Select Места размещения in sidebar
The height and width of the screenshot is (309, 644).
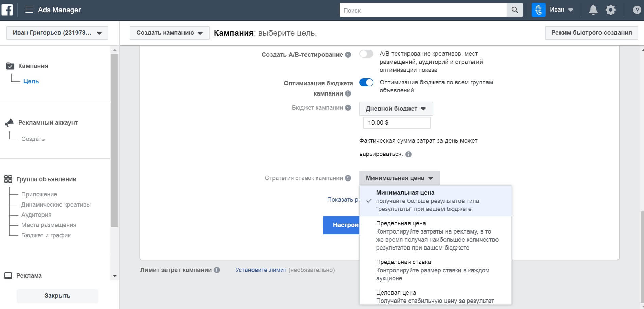[49, 225]
